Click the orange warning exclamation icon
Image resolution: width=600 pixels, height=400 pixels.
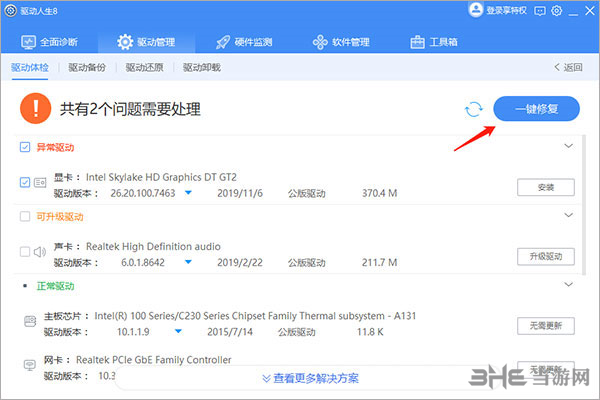point(36,108)
